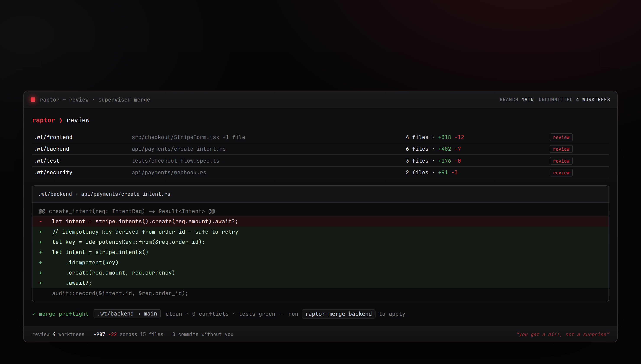Click the merge preflight status label
The height and width of the screenshot is (364, 641).
(64, 314)
